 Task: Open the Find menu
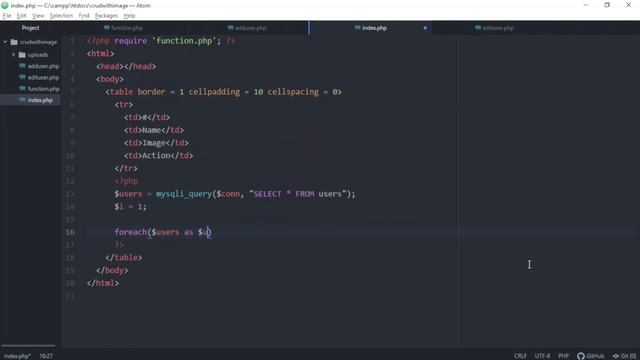84,16
